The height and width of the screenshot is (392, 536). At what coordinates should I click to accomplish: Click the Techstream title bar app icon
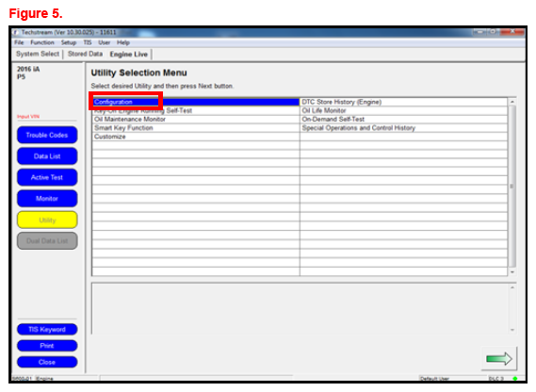(15, 32)
